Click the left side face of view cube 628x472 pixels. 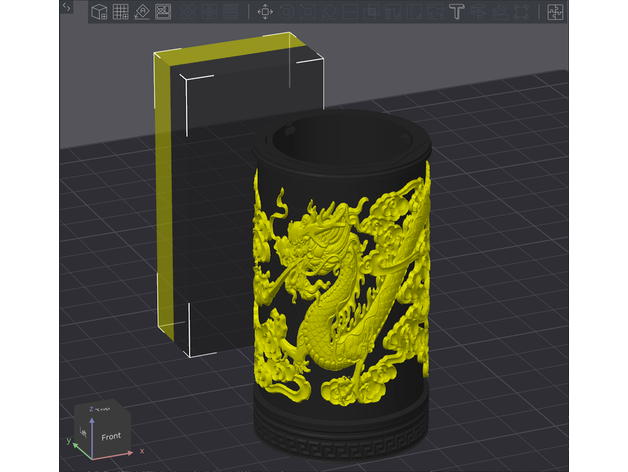click(82, 432)
